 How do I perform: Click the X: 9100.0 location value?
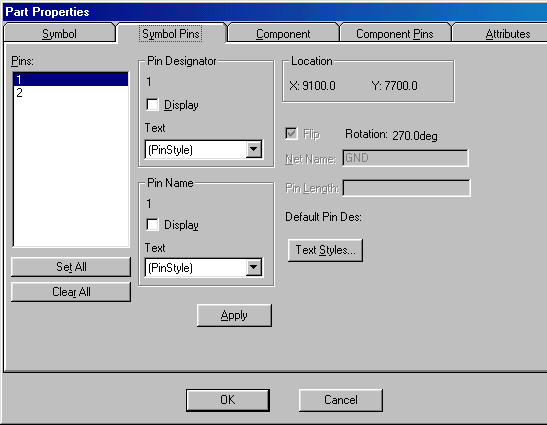tap(313, 85)
